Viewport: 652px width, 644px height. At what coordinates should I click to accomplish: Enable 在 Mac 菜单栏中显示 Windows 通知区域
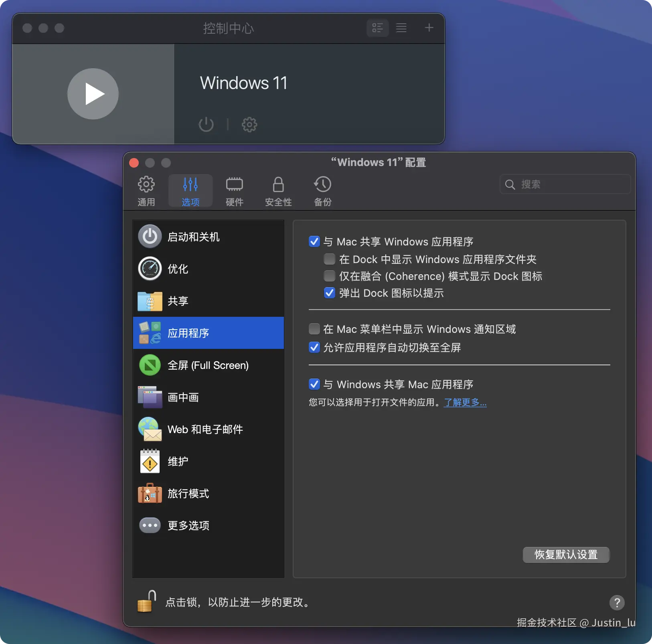click(314, 329)
